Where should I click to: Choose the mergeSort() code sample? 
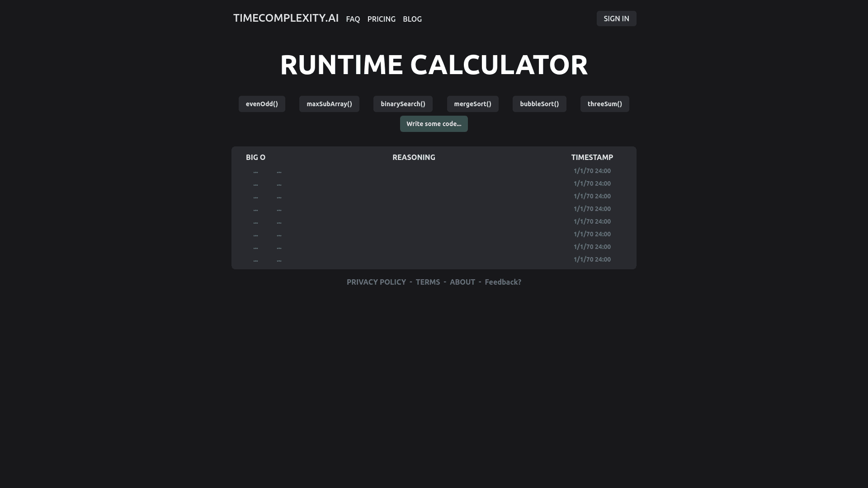click(472, 103)
